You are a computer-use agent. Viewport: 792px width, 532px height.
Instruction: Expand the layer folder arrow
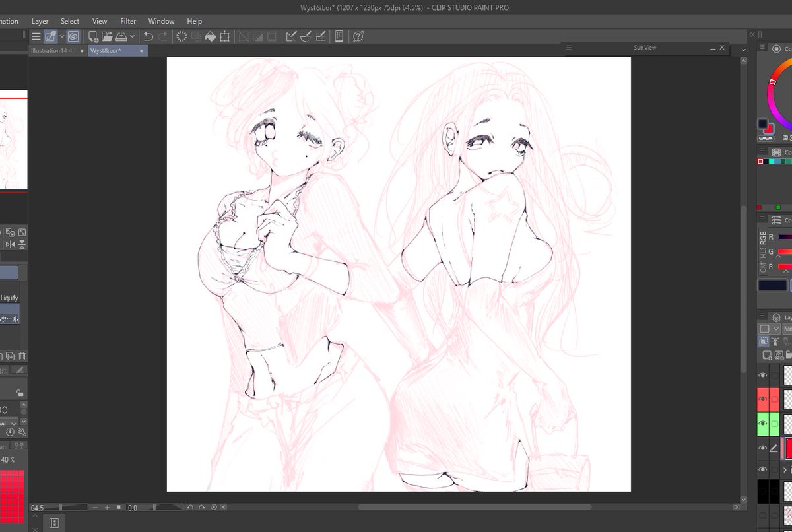point(785,470)
